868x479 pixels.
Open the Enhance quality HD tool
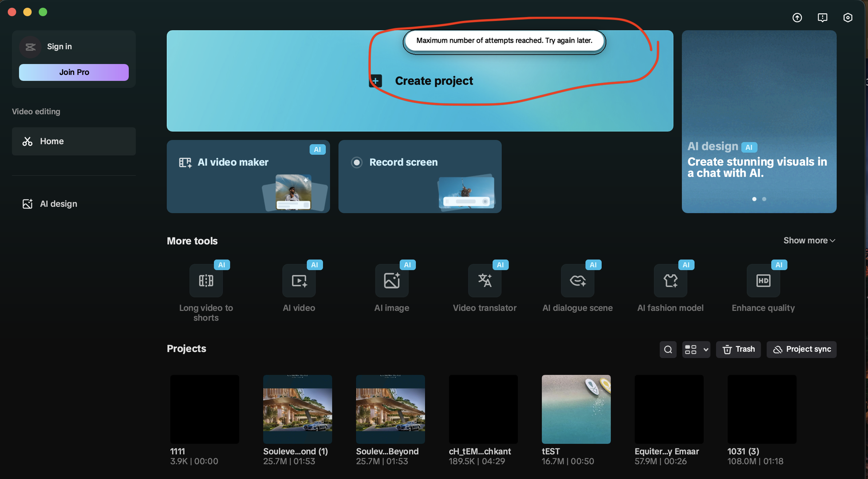763,280
